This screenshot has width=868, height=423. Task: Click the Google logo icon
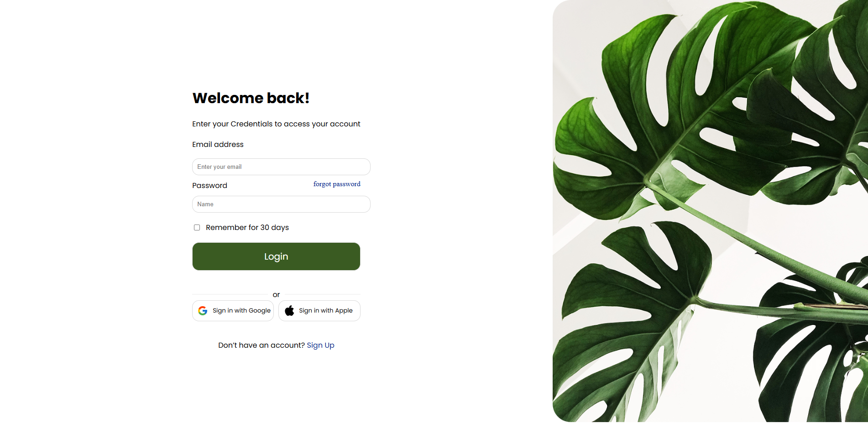203,311
